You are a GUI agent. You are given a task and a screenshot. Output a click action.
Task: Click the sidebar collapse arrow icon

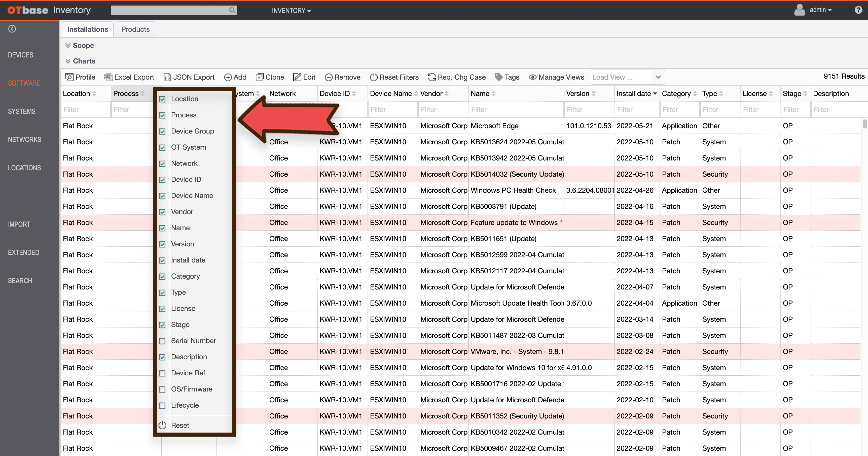pos(12,29)
